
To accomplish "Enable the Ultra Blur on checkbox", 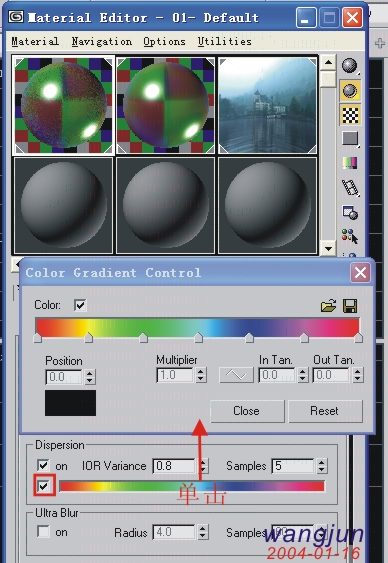I will 43,531.
